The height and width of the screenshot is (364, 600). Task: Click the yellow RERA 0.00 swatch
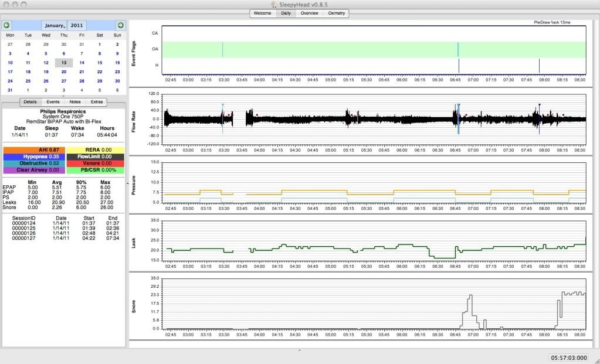click(95, 150)
